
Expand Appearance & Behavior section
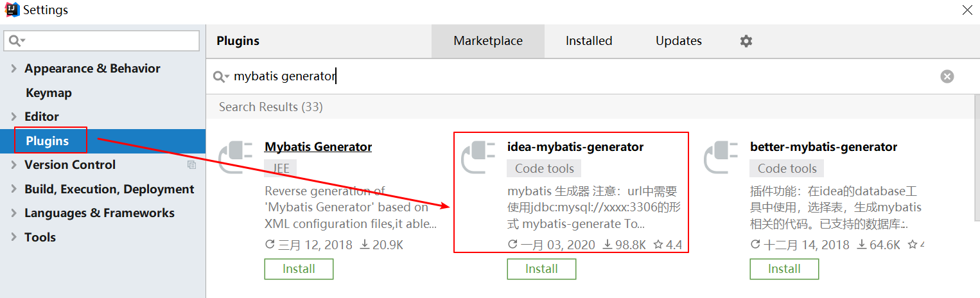tap(13, 69)
